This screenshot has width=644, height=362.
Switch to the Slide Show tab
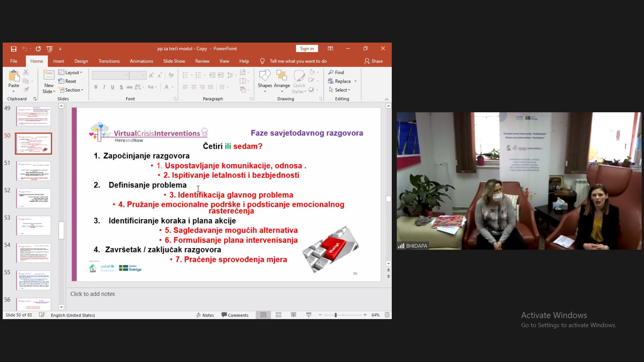174,61
